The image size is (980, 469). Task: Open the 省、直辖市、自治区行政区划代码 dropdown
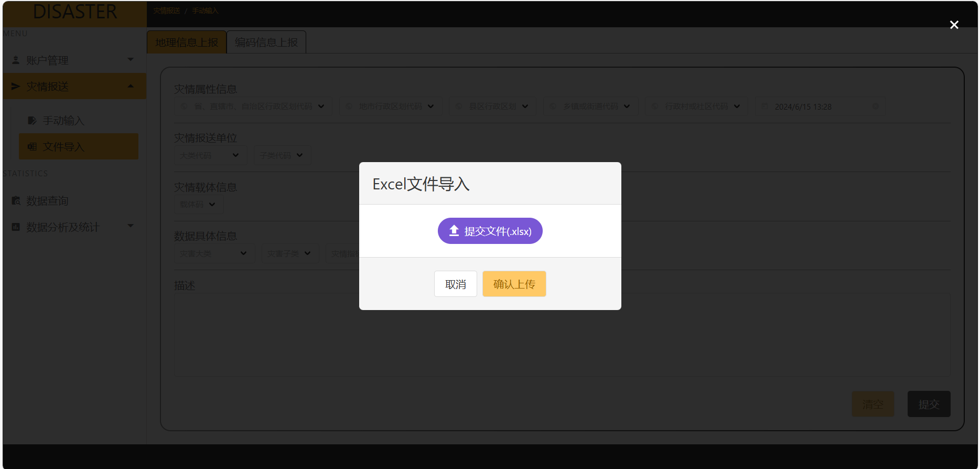(253, 106)
